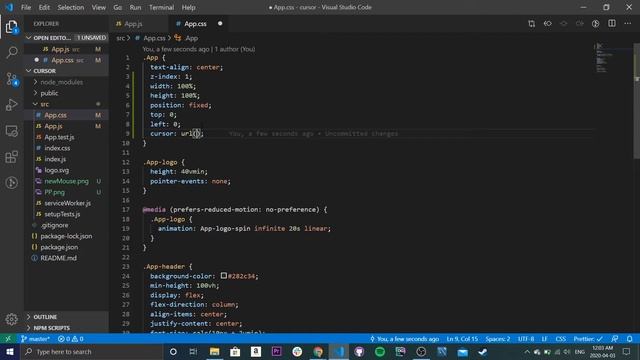The width and height of the screenshot is (640, 360).
Task: Open Source Control view in activity bar
Action: [11, 79]
